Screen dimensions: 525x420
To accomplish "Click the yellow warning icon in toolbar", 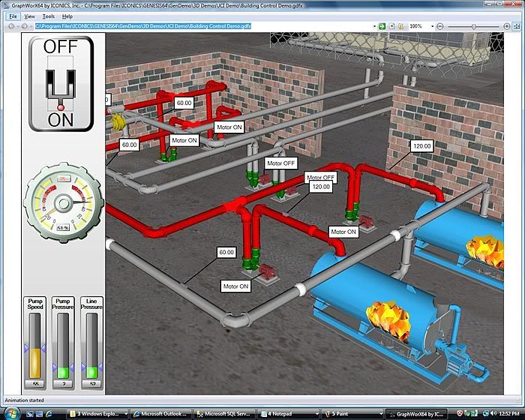I will pos(401,26).
